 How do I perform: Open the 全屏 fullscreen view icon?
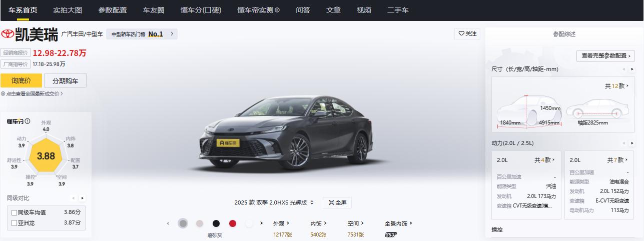331,202
